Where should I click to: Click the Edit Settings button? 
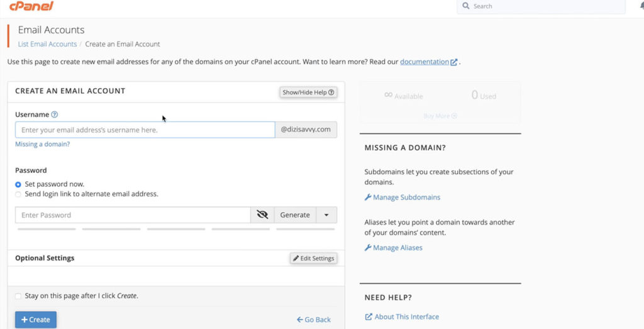tap(314, 259)
